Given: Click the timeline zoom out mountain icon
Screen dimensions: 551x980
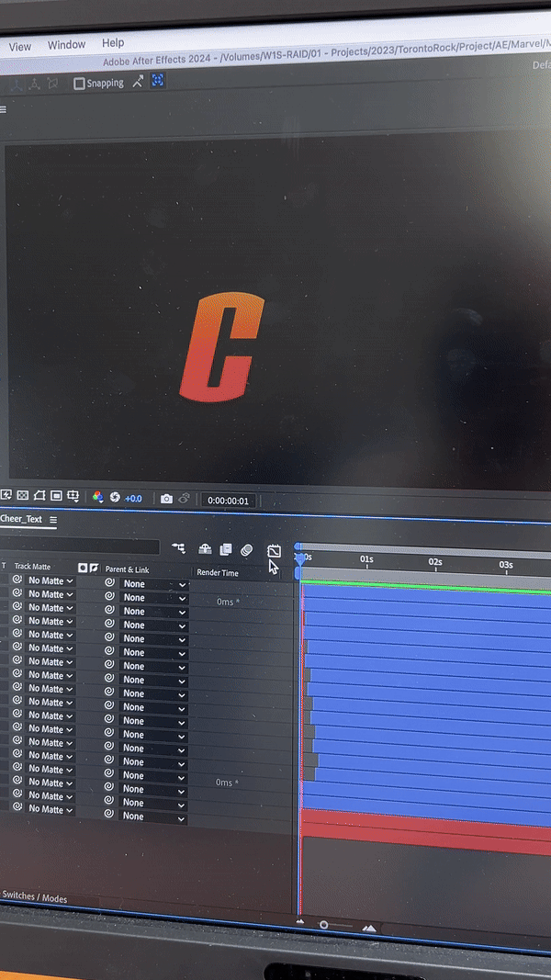Looking at the screenshot, I should click(x=300, y=921).
